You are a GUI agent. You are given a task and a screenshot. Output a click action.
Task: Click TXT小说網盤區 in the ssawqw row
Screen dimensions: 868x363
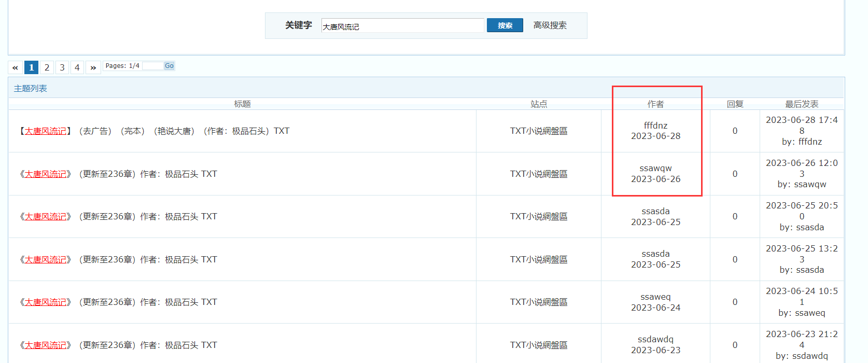(539, 174)
